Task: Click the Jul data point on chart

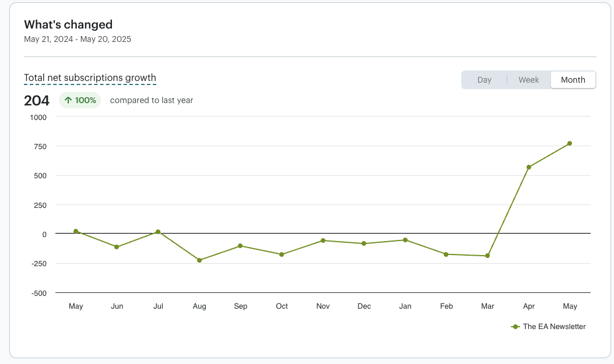Action: [158, 232]
